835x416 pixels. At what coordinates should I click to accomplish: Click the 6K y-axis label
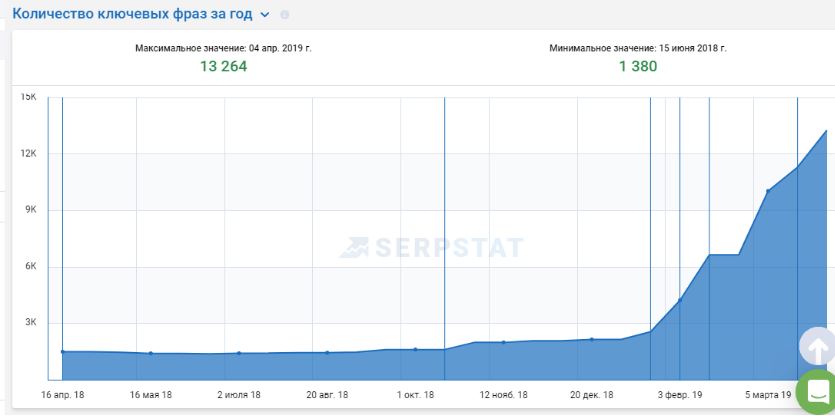pyautogui.click(x=31, y=266)
